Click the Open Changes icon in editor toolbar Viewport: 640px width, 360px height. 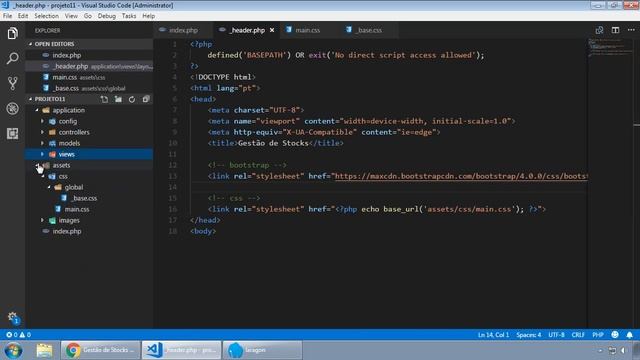[x=599, y=30]
